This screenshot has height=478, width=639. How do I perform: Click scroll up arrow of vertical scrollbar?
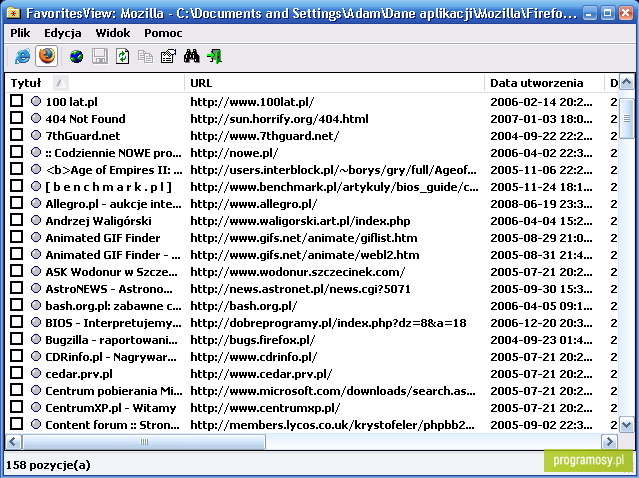(626, 83)
